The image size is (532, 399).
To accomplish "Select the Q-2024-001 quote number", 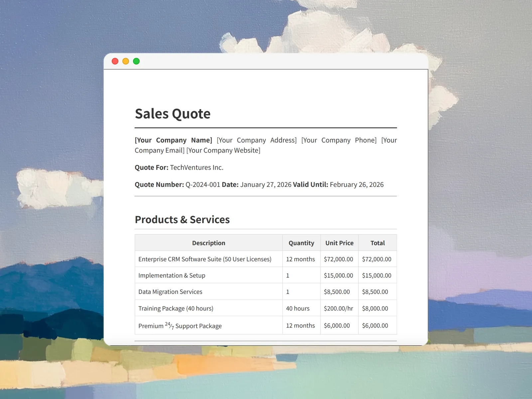I will point(202,185).
